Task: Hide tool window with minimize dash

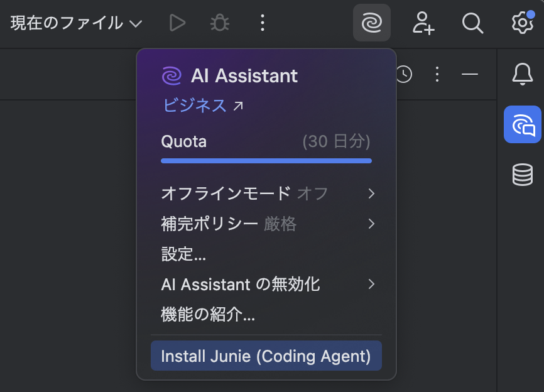Action: pyautogui.click(x=470, y=74)
